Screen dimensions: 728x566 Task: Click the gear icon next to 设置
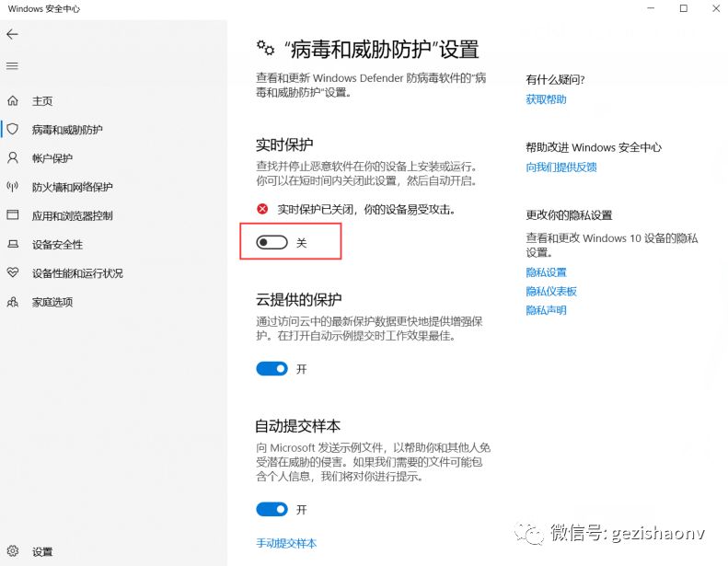point(13,551)
